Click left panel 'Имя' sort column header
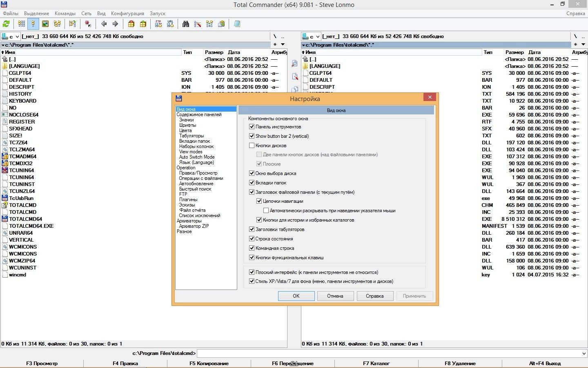The height and width of the screenshot is (368, 588). tap(91, 52)
